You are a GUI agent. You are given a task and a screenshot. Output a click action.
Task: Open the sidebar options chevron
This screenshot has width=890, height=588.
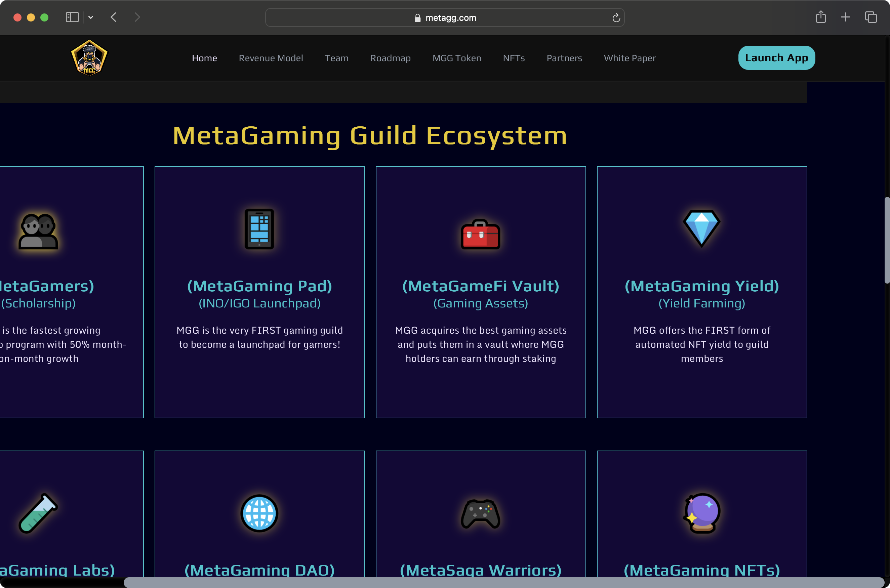[90, 17]
